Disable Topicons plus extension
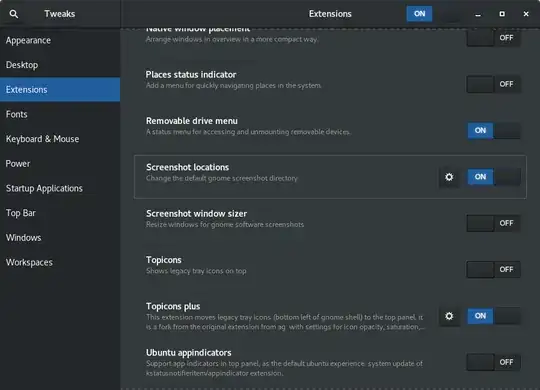The height and width of the screenshot is (390, 540). 494,316
